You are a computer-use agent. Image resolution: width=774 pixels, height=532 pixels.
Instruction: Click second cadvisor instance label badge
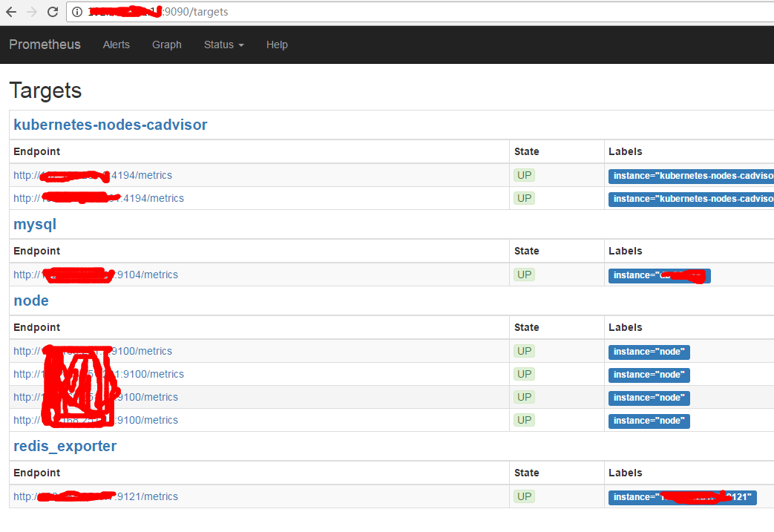691,199
